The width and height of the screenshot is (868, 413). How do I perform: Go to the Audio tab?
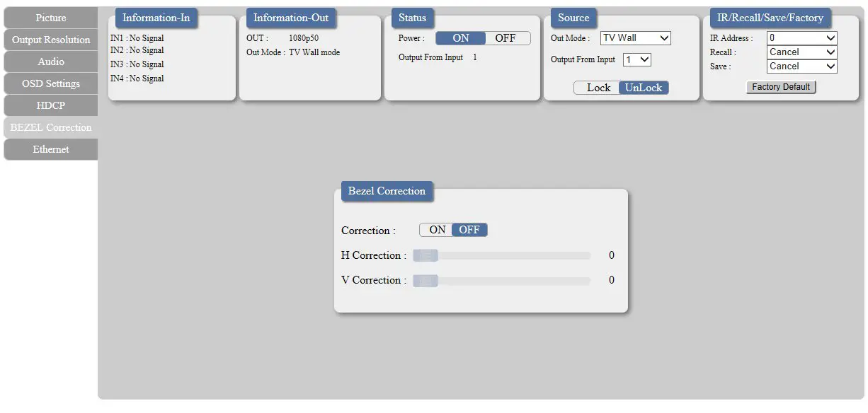click(51, 62)
